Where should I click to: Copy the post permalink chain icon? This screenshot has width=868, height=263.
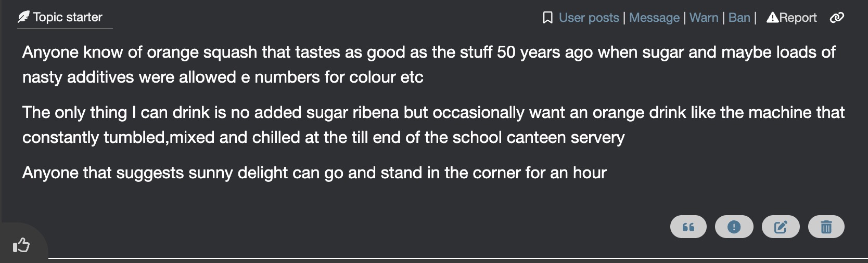[836, 18]
